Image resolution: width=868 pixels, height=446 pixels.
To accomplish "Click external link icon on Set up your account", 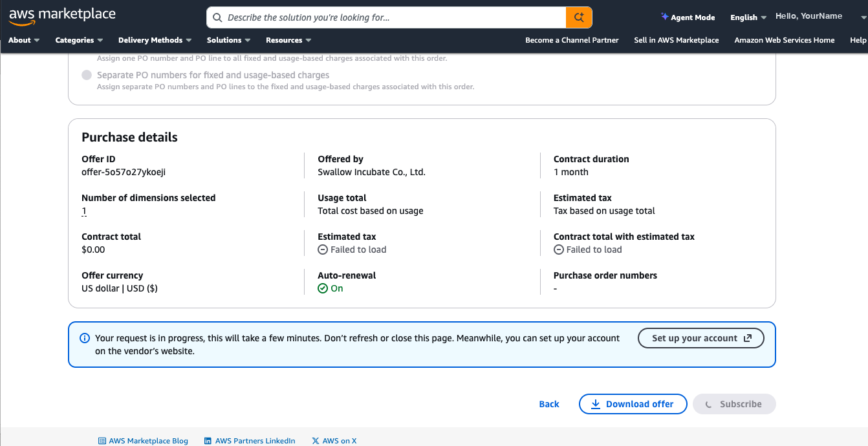I will tap(748, 338).
